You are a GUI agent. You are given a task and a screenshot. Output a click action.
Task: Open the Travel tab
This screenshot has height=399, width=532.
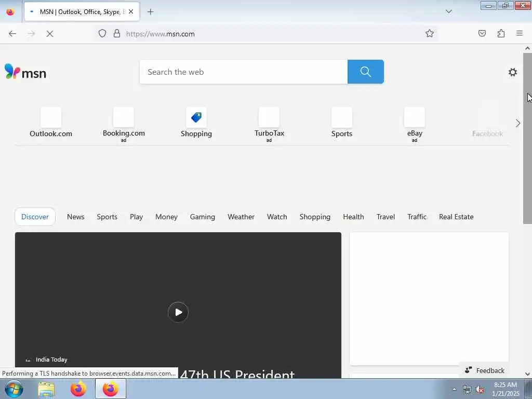[385, 217]
